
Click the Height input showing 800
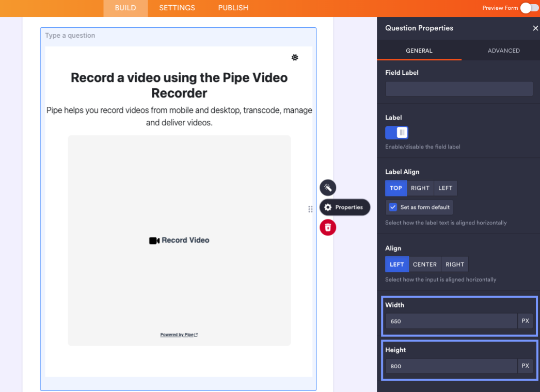coord(451,366)
